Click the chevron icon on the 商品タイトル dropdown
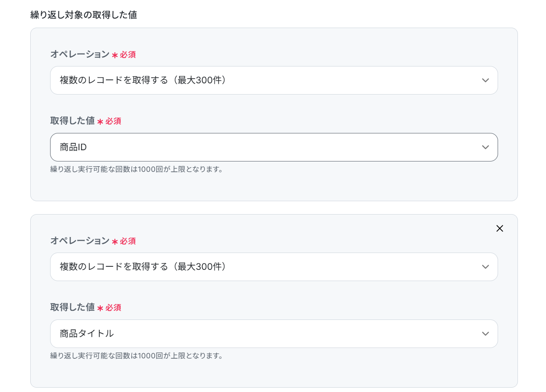 (485, 334)
